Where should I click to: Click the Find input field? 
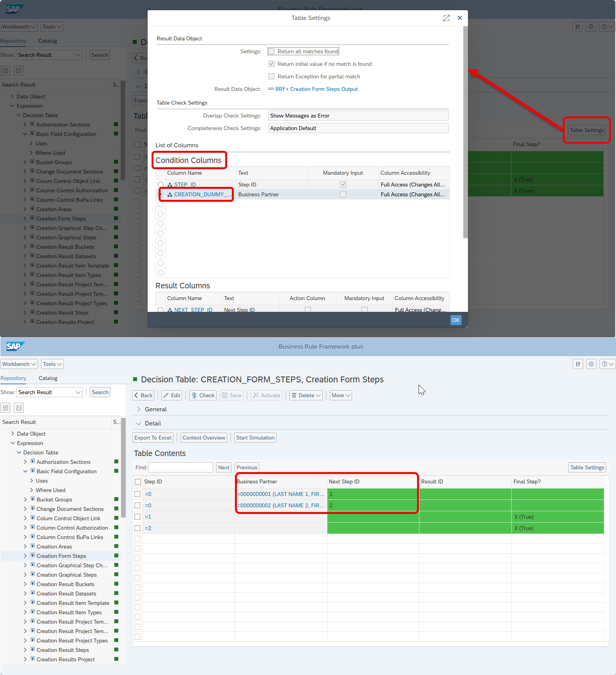pyautogui.click(x=181, y=467)
